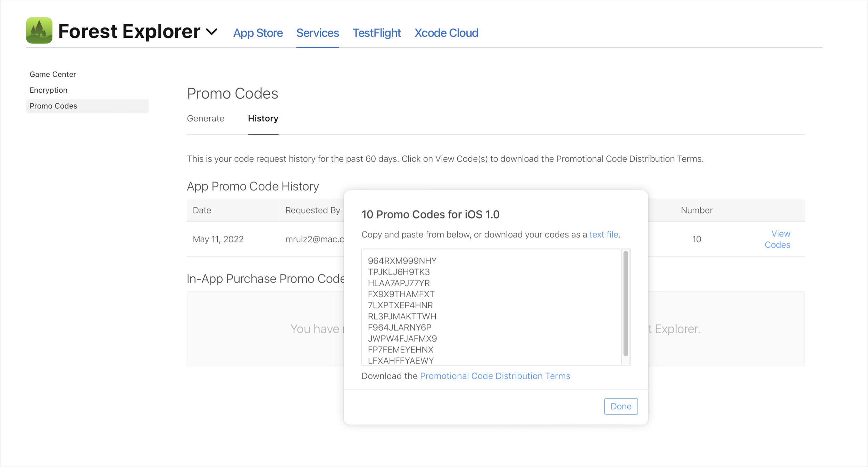The image size is (868, 467).
Task: Click promo code 964RXM999NHY
Action: (402, 261)
